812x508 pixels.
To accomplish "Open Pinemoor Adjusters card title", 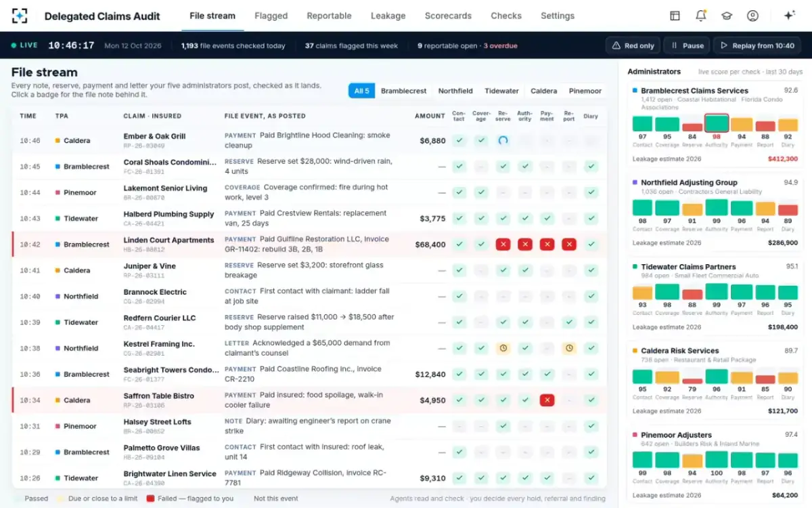I will point(676,435).
